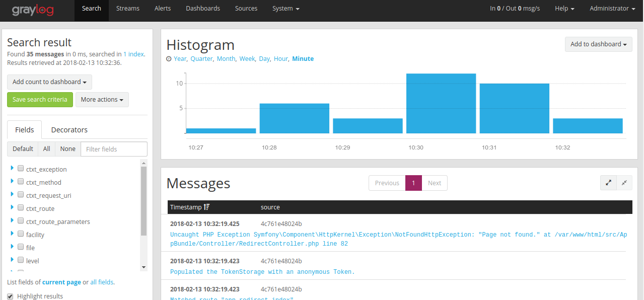Open the Add to dashboard dropdown

(x=598, y=44)
